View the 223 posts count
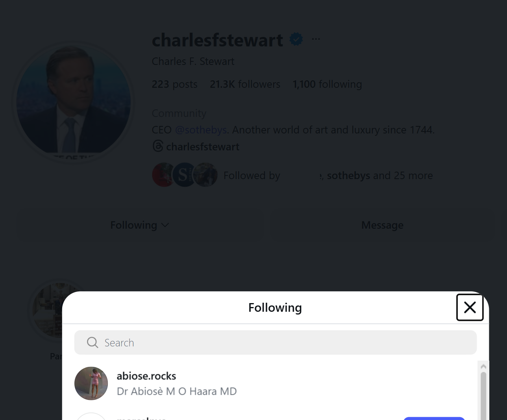The image size is (507, 420). pos(175,84)
